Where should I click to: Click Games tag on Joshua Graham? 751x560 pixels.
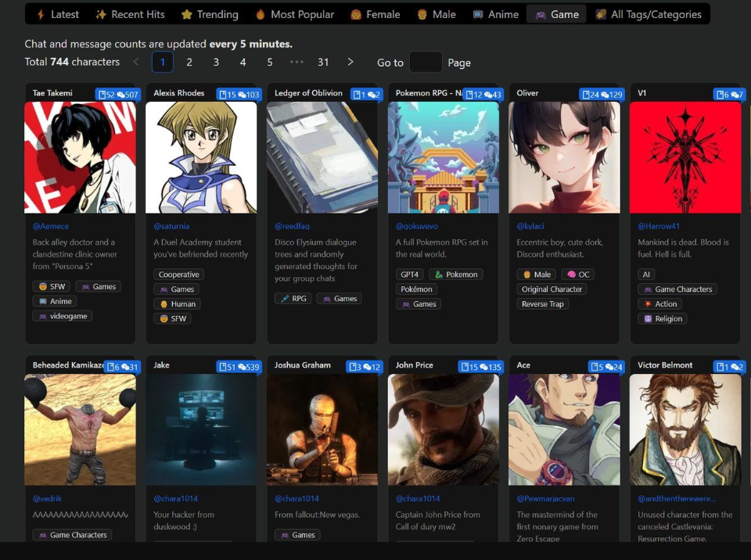[x=297, y=535]
